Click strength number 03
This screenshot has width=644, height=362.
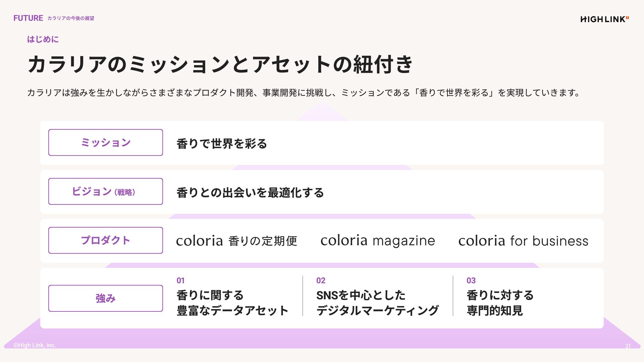(x=471, y=281)
